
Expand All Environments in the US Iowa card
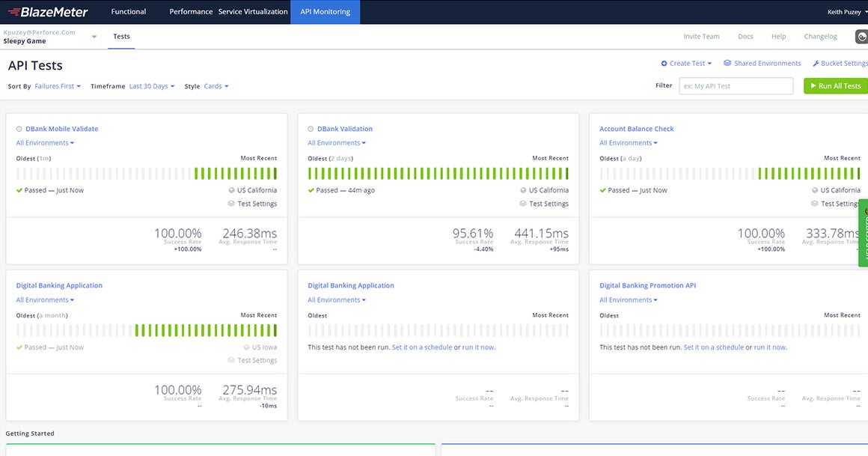[45, 300]
